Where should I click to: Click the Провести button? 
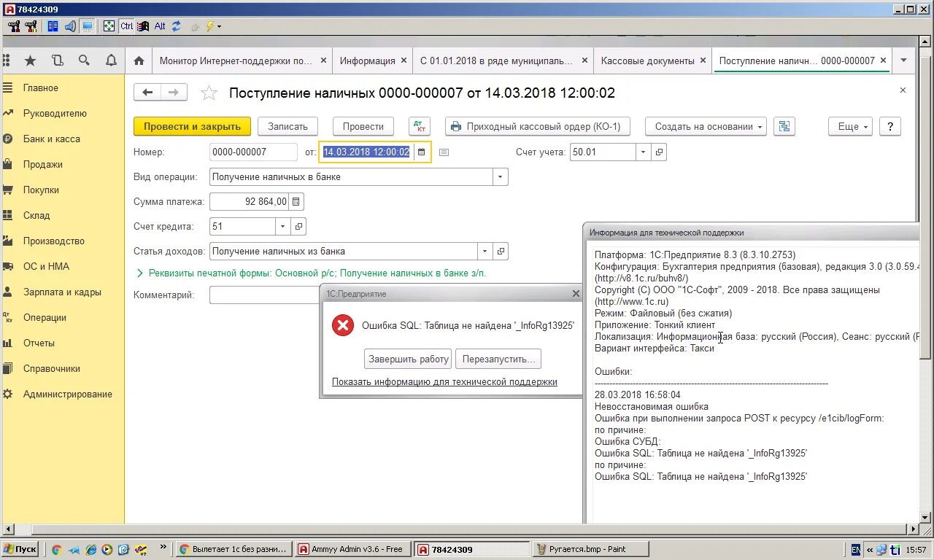point(363,126)
